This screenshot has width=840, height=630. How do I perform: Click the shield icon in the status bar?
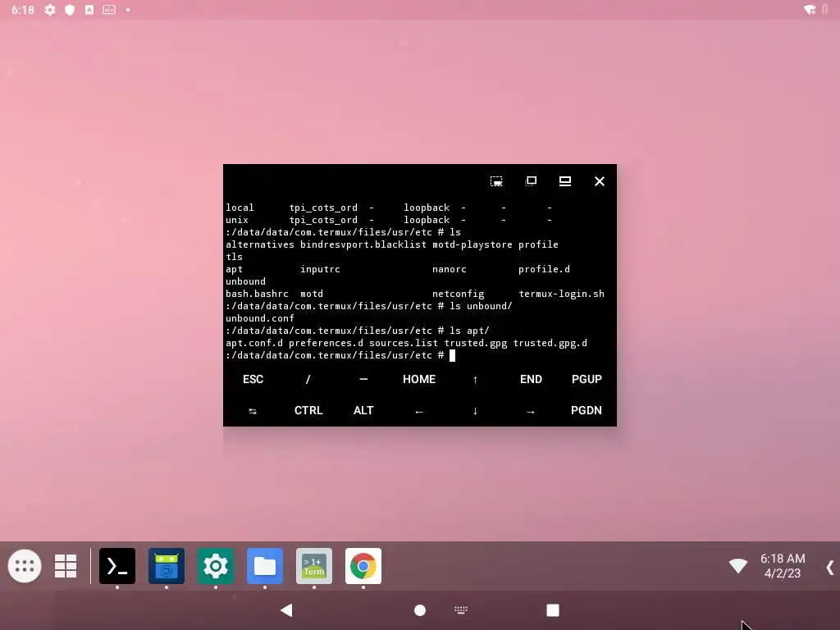pos(70,10)
